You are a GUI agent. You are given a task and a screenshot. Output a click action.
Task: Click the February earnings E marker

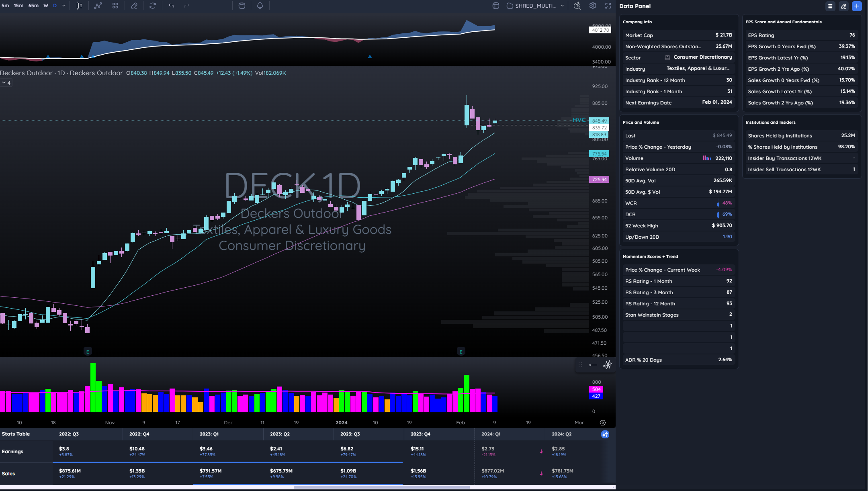pyautogui.click(x=461, y=352)
